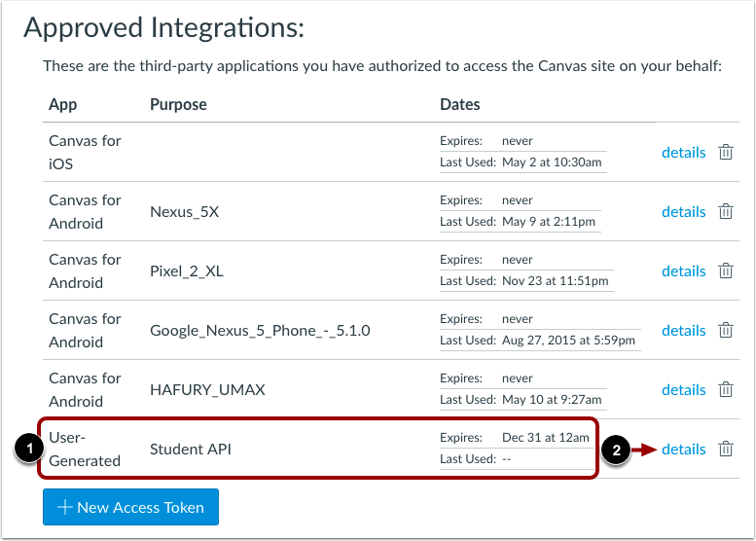
Task: Delete the Google_Nexus_5_Phone integration token
Action: click(726, 330)
